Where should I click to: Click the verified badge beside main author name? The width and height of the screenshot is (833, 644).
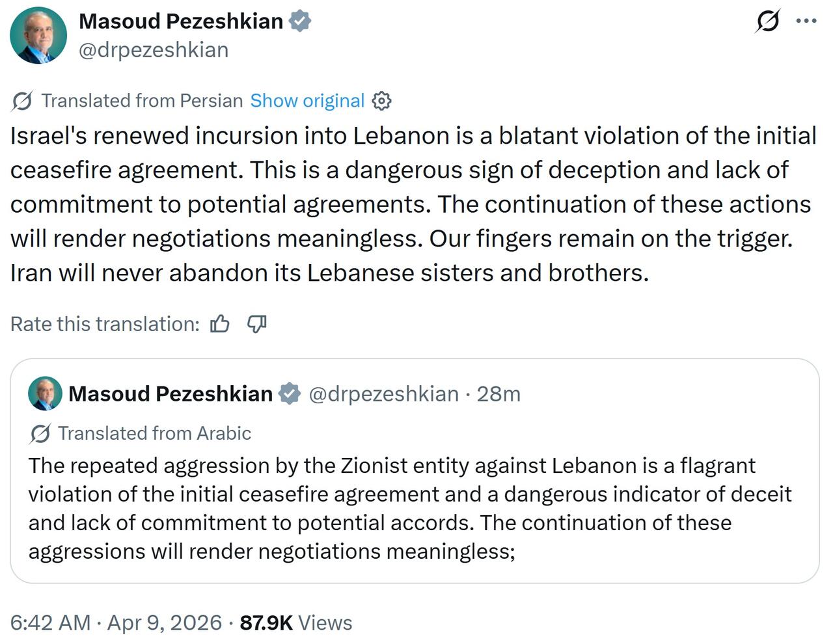point(299,21)
